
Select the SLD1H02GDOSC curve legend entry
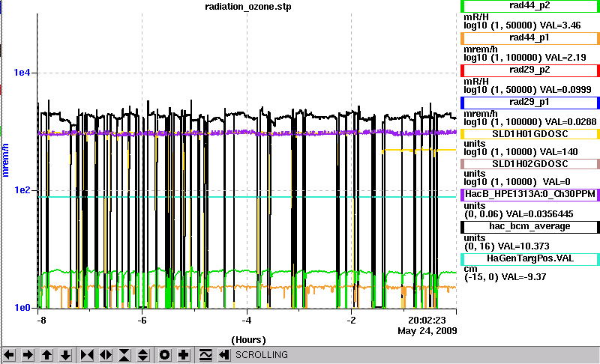point(530,164)
